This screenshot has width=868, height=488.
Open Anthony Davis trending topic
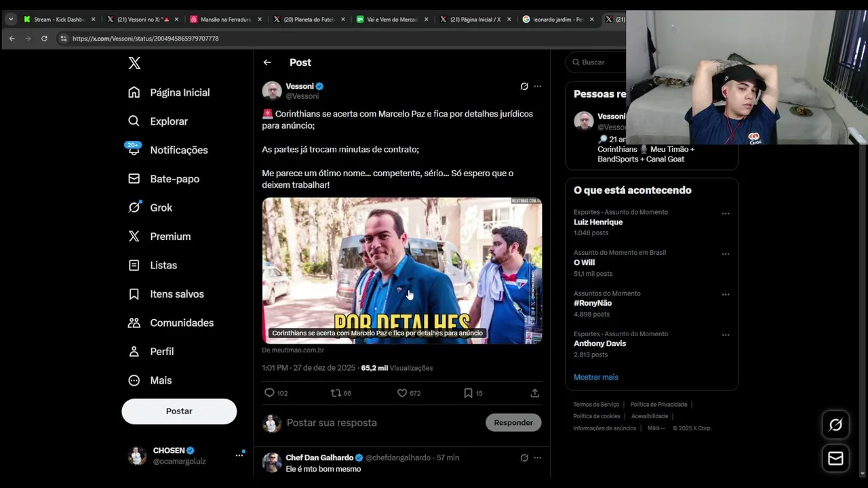[599, 344]
